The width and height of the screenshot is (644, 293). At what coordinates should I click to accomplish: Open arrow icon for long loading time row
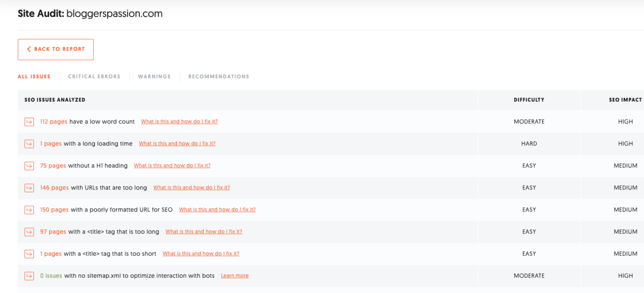click(x=29, y=144)
